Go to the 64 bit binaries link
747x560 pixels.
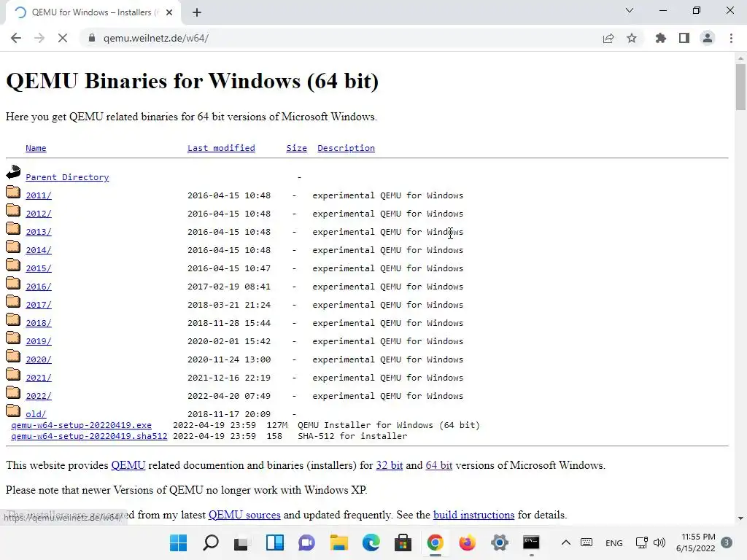(x=438, y=465)
